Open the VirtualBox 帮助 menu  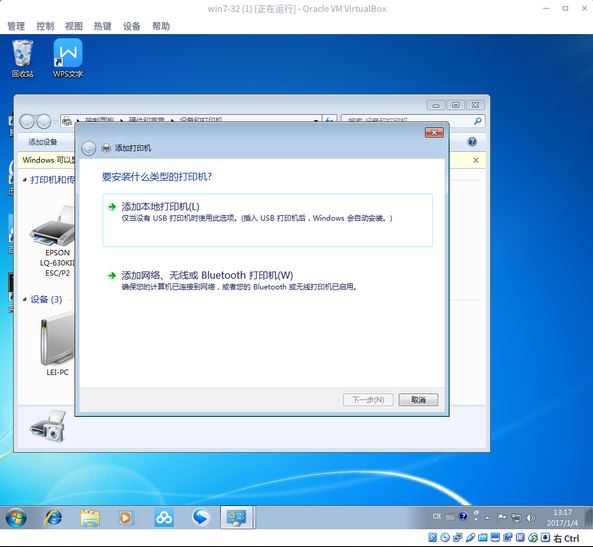[161, 26]
